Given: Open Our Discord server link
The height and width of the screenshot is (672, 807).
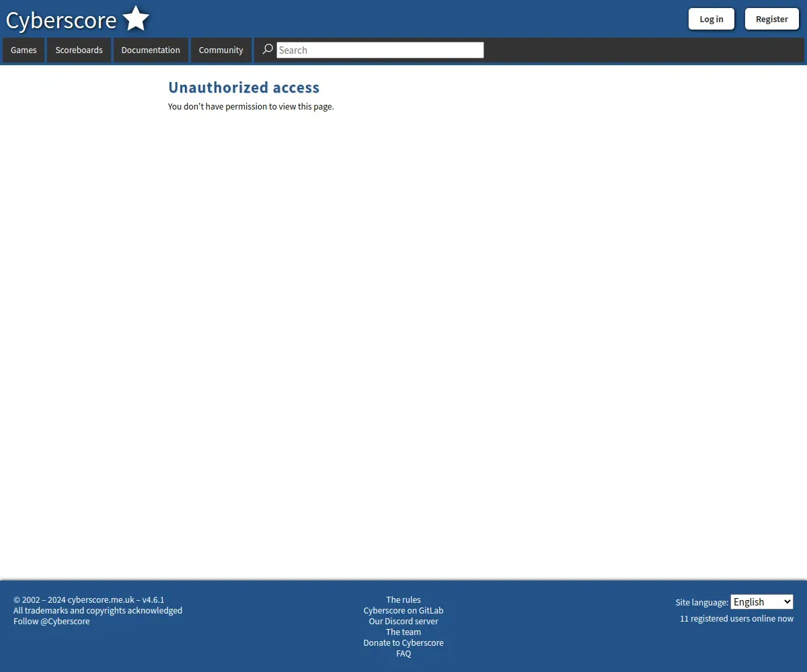Looking at the screenshot, I should pyautogui.click(x=403, y=621).
